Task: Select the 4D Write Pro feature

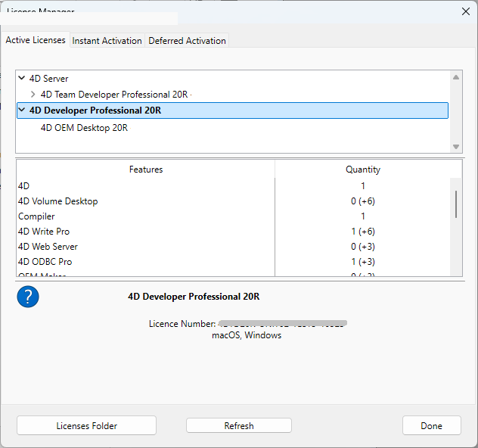Action: coord(233,231)
